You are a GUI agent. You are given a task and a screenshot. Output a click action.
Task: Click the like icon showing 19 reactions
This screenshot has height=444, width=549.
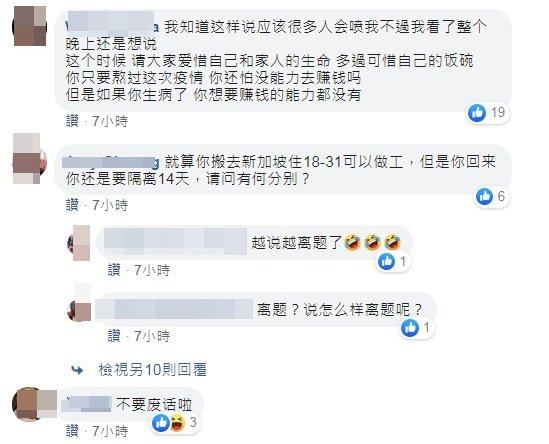pyautogui.click(x=477, y=113)
